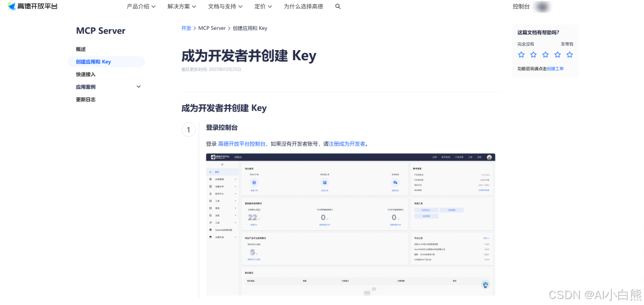Click the MCP Server sidebar title
Viewport: 644px width, 305px height.
point(101,31)
